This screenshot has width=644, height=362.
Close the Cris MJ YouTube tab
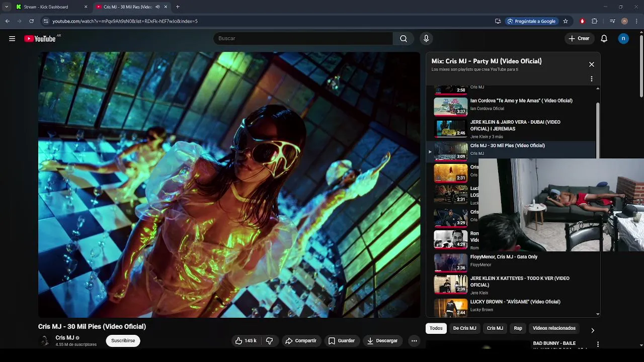[x=166, y=7]
